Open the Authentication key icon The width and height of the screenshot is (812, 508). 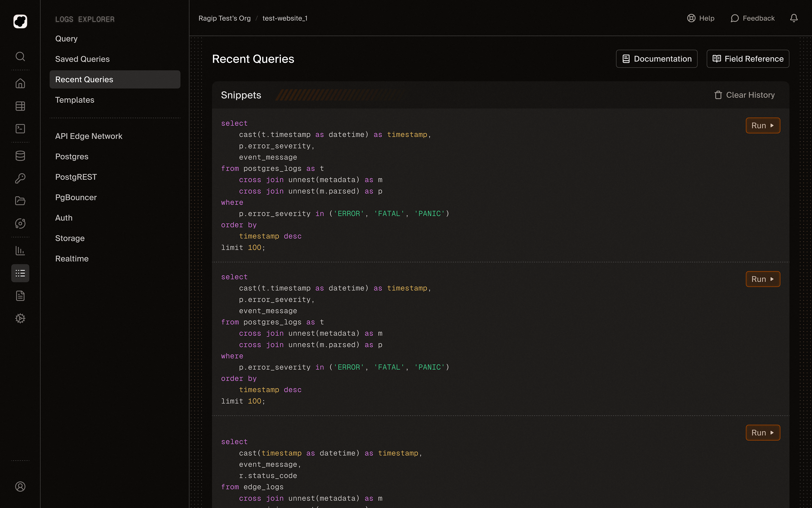tap(20, 178)
